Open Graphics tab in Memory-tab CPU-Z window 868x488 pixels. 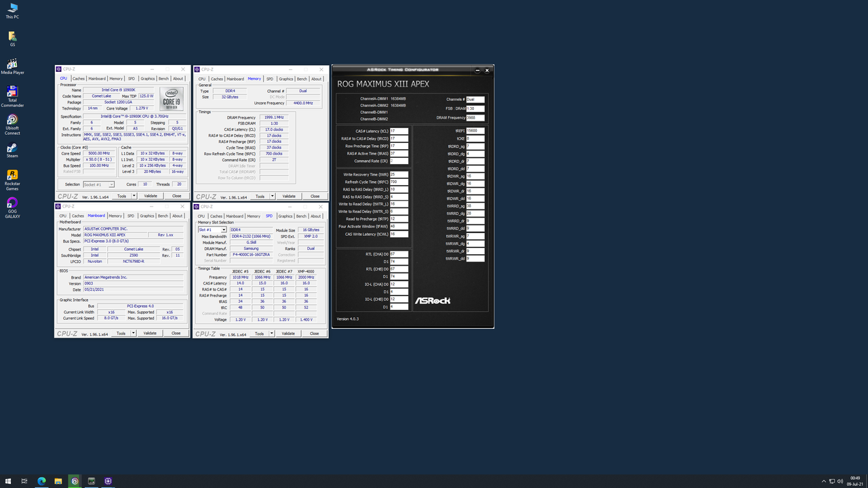pos(285,79)
